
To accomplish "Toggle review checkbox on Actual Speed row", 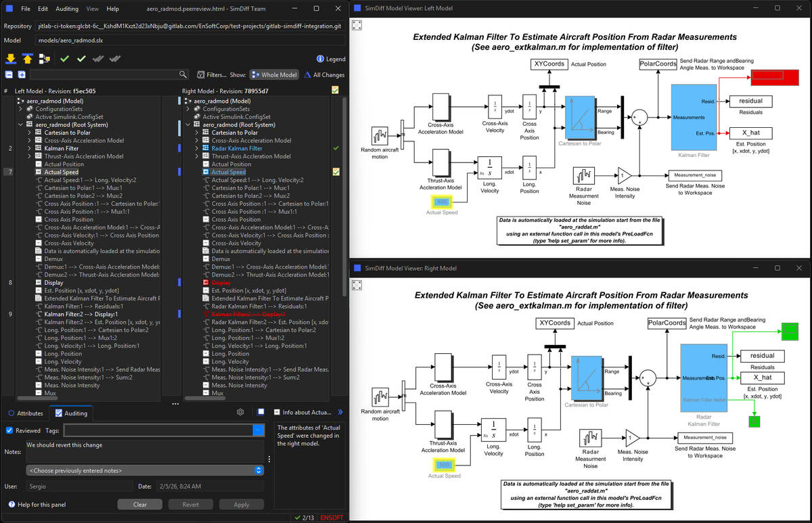I will pyautogui.click(x=336, y=172).
